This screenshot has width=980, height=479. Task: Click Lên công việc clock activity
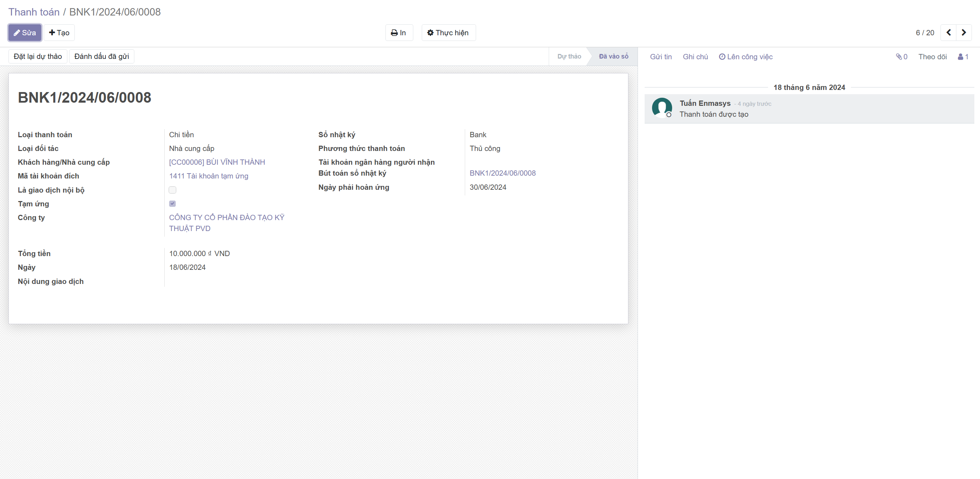click(745, 57)
